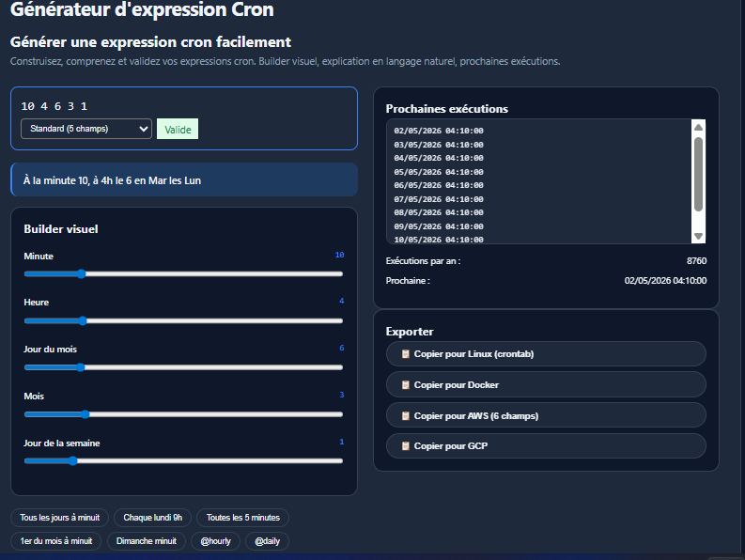The image size is (745, 560).
Task: Adjust the Minute slider handle
Action: (81, 273)
